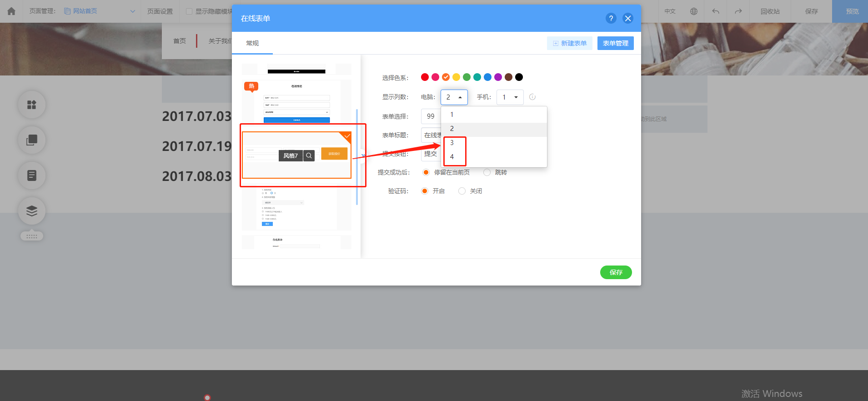The width and height of the screenshot is (868, 401).
Task: Click the globe language icon
Action: click(x=694, y=11)
